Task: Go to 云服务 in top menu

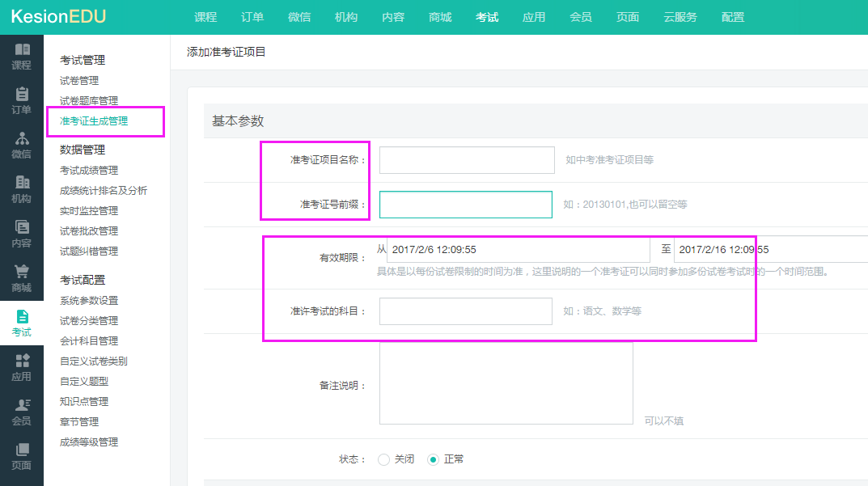Action: pyautogui.click(x=680, y=17)
